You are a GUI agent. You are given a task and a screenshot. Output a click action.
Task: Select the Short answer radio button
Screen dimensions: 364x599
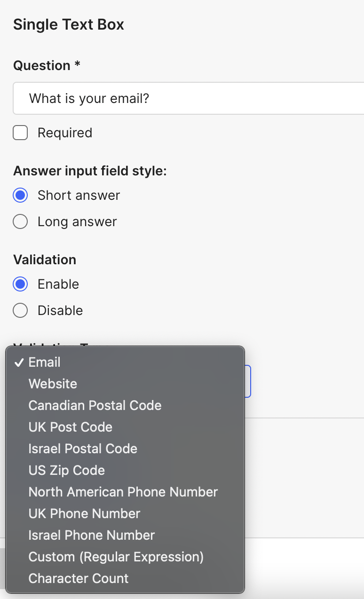20,196
